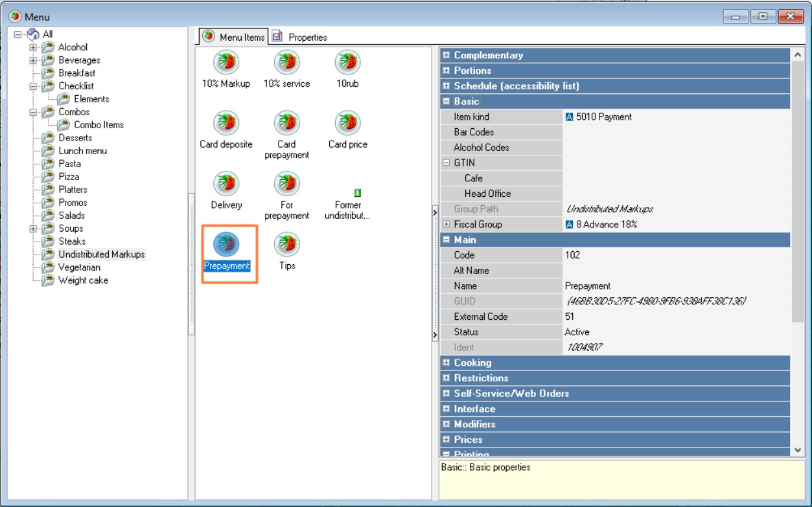Select the Pizza category in tree
This screenshot has width=812, height=507.
69,177
